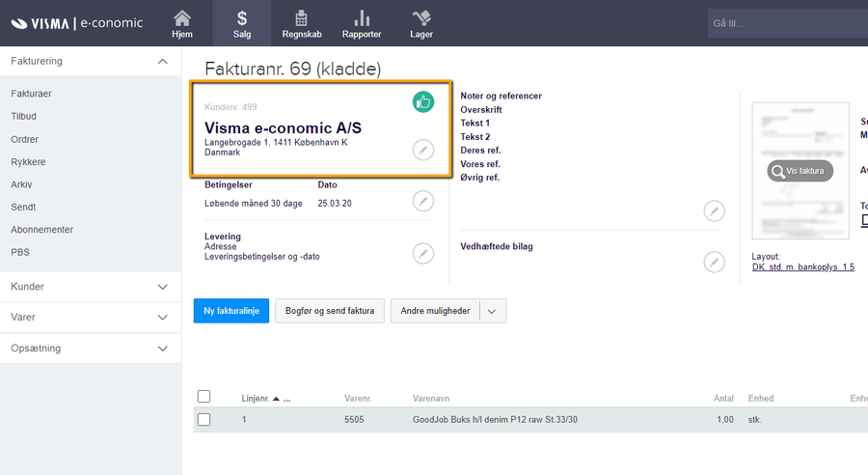Click the Enhed column header
The height and width of the screenshot is (475, 868).
click(x=761, y=399)
